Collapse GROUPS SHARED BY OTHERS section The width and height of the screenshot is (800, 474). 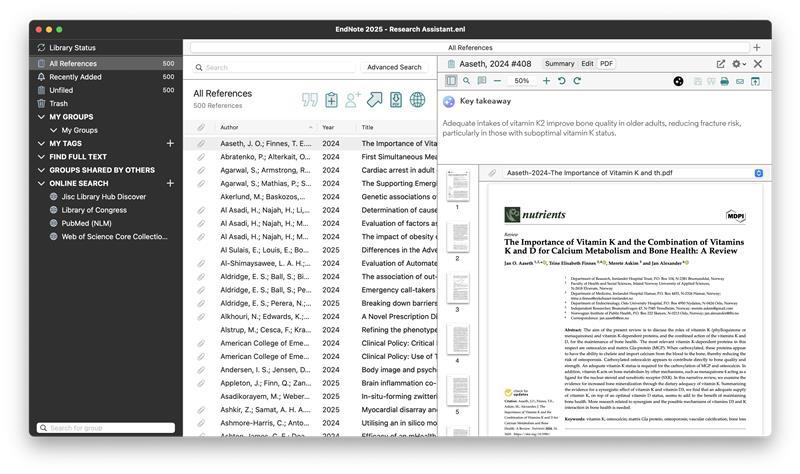[x=41, y=170]
